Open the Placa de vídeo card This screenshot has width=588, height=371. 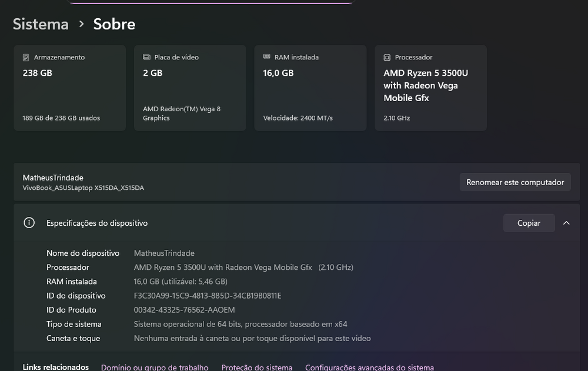point(190,88)
